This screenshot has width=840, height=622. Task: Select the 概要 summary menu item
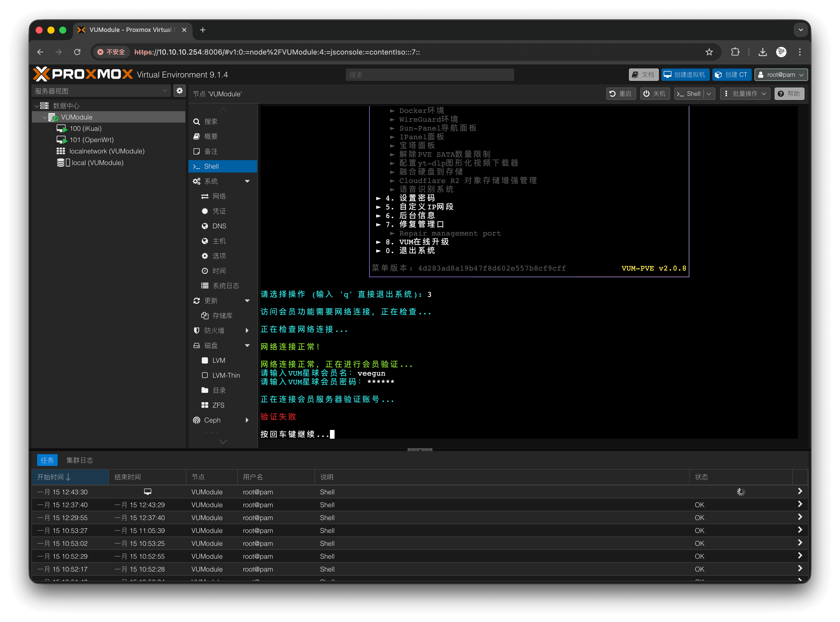211,136
